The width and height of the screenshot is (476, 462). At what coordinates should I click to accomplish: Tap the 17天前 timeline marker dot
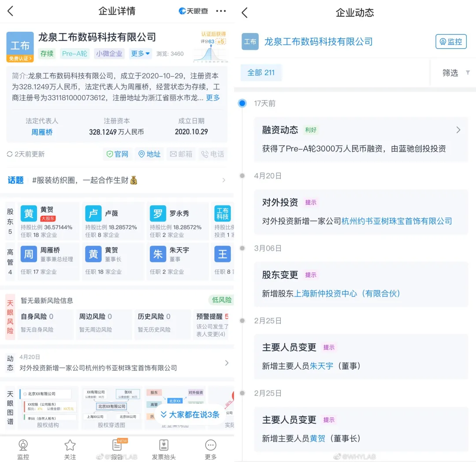click(x=242, y=103)
